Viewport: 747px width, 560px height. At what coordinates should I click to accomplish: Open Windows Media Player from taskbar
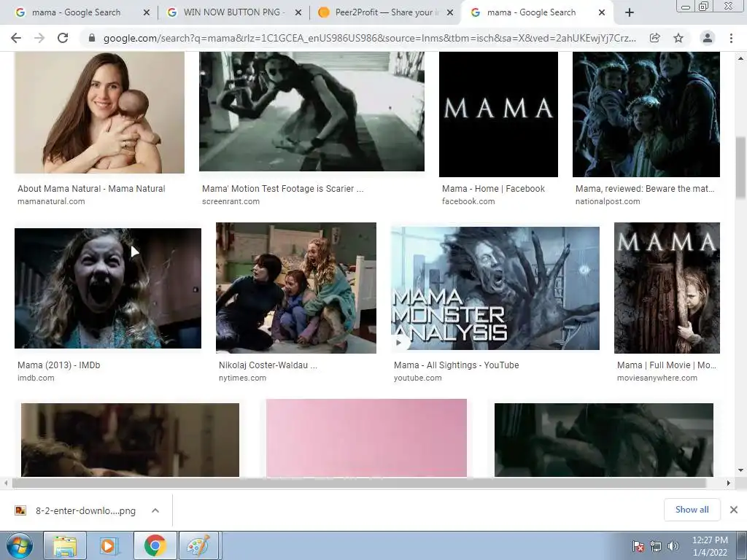(x=109, y=545)
